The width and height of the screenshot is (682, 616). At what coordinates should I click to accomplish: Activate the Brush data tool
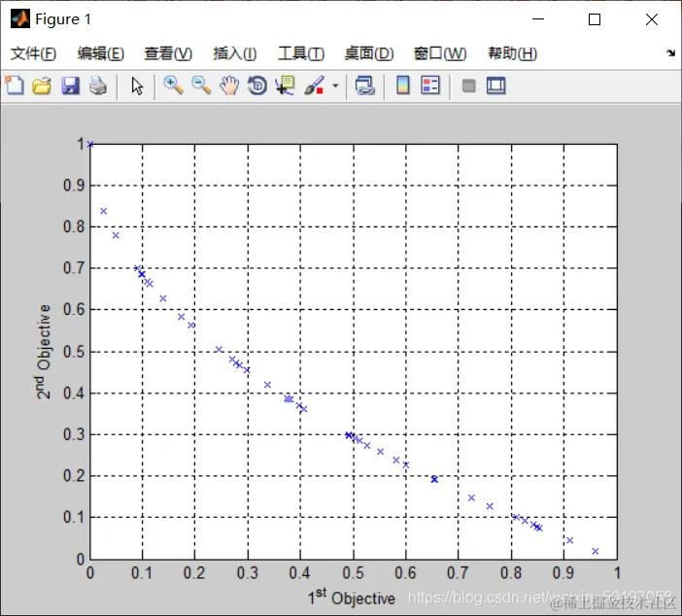[314, 86]
